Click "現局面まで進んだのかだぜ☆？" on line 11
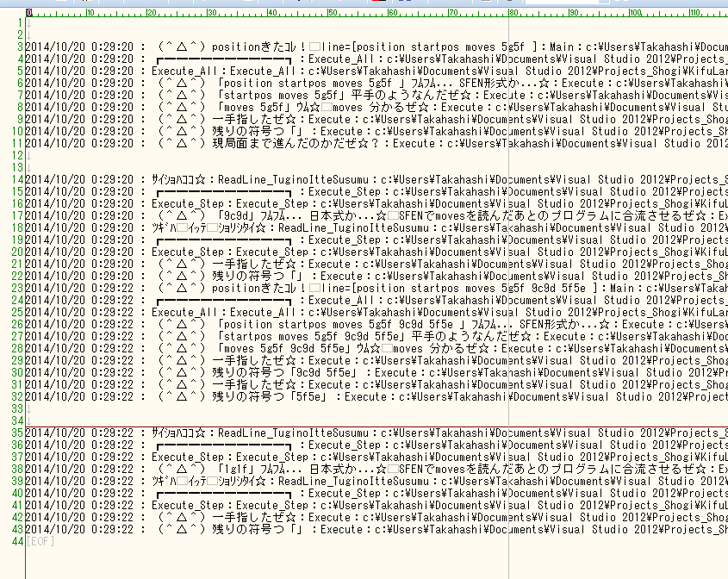This screenshot has width=728, height=579. coord(296,144)
